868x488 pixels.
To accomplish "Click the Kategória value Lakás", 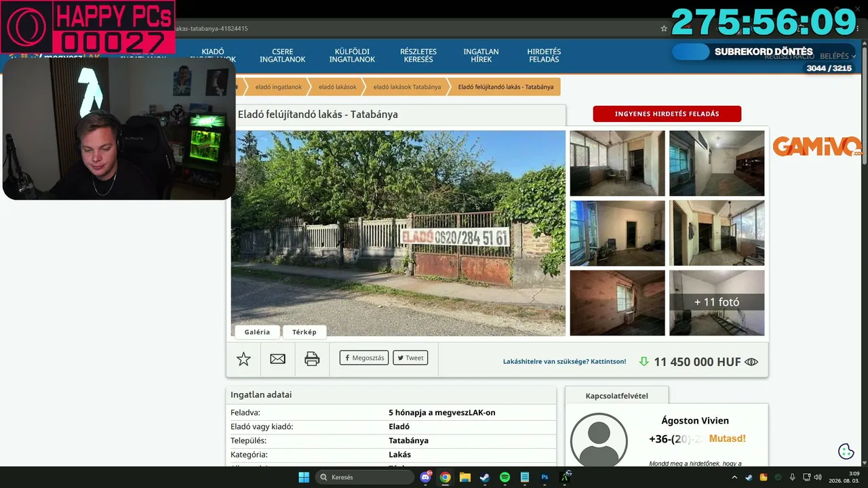I will [x=399, y=455].
